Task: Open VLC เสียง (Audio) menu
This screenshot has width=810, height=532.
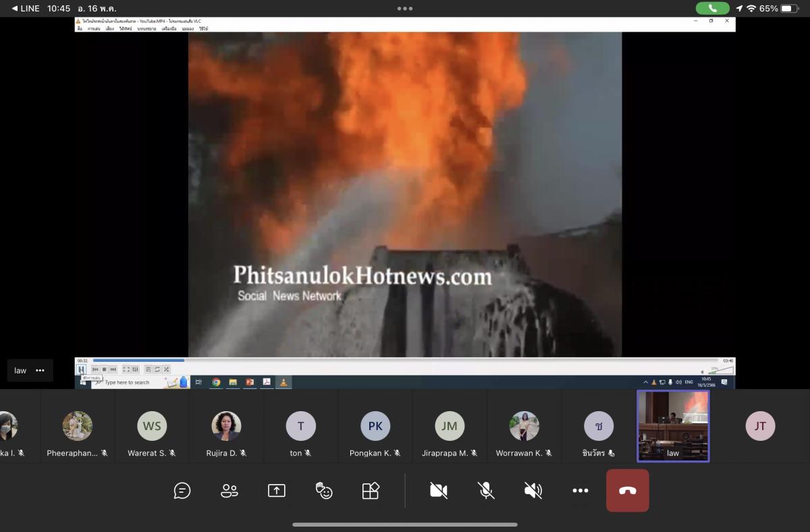Action: (110, 29)
